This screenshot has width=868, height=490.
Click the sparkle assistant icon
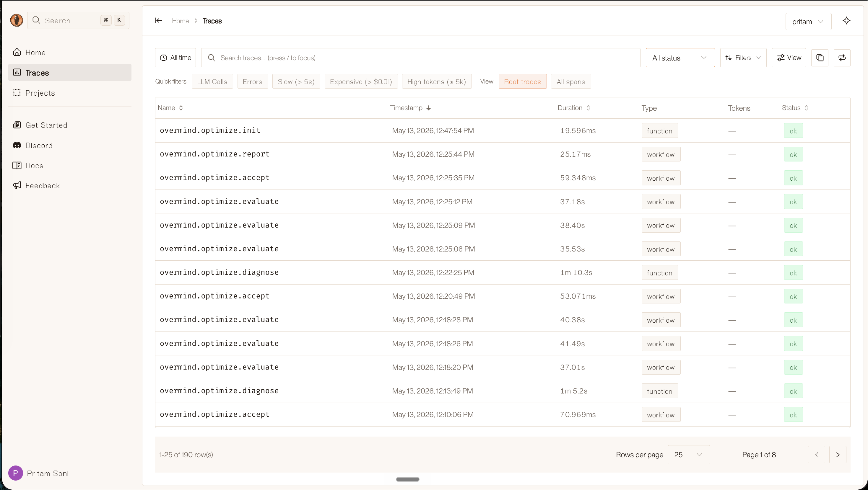tap(846, 21)
